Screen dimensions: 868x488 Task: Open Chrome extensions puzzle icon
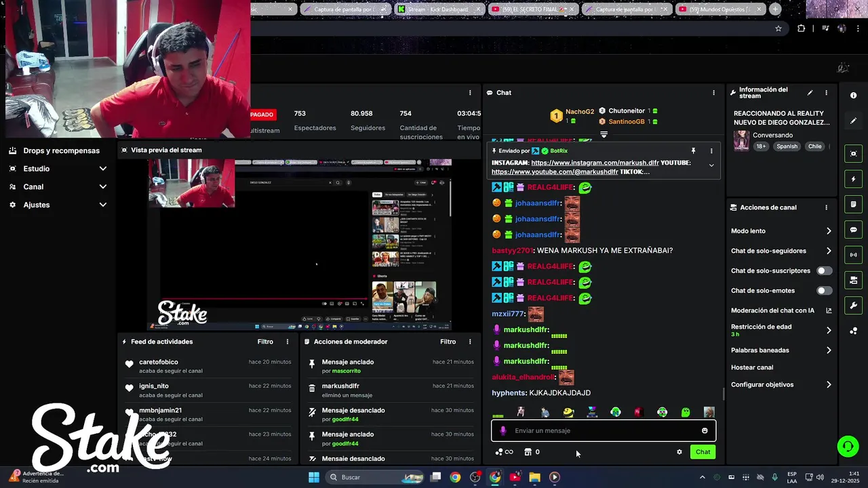pyautogui.click(x=802, y=28)
